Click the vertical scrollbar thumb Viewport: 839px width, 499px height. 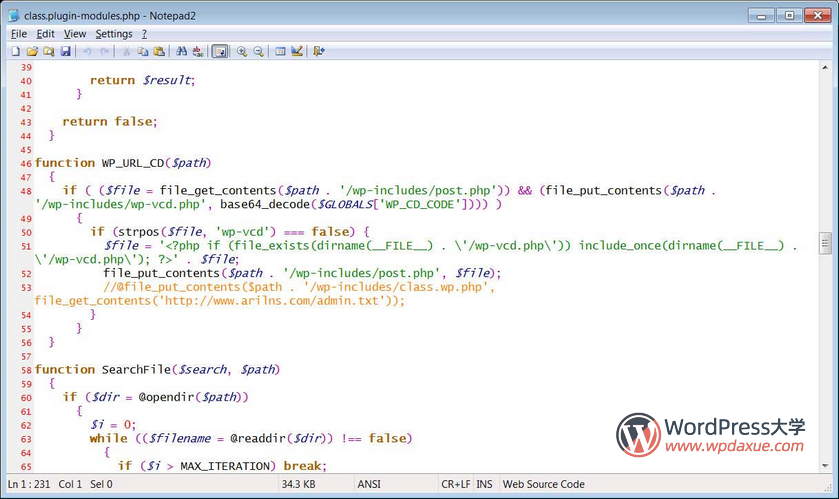point(825,243)
